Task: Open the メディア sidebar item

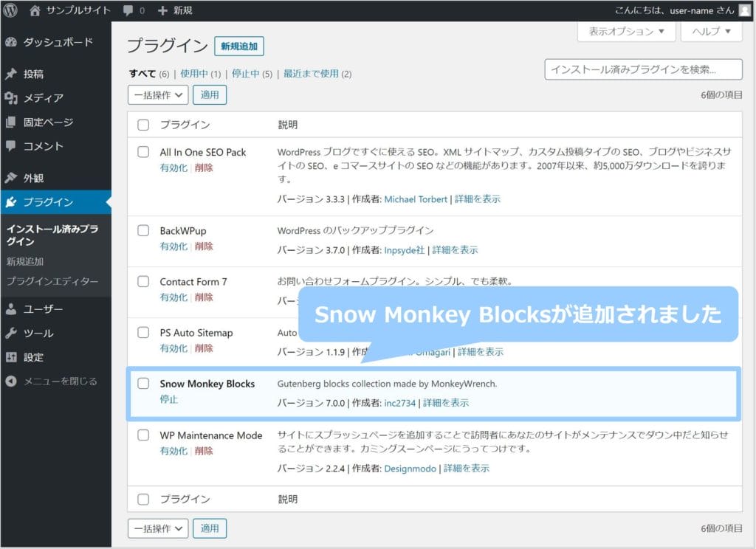Action: (x=43, y=98)
